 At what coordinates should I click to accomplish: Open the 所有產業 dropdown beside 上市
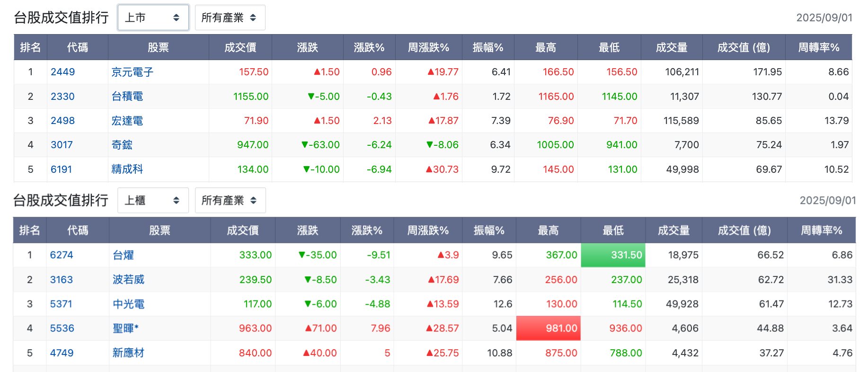tap(230, 18)
